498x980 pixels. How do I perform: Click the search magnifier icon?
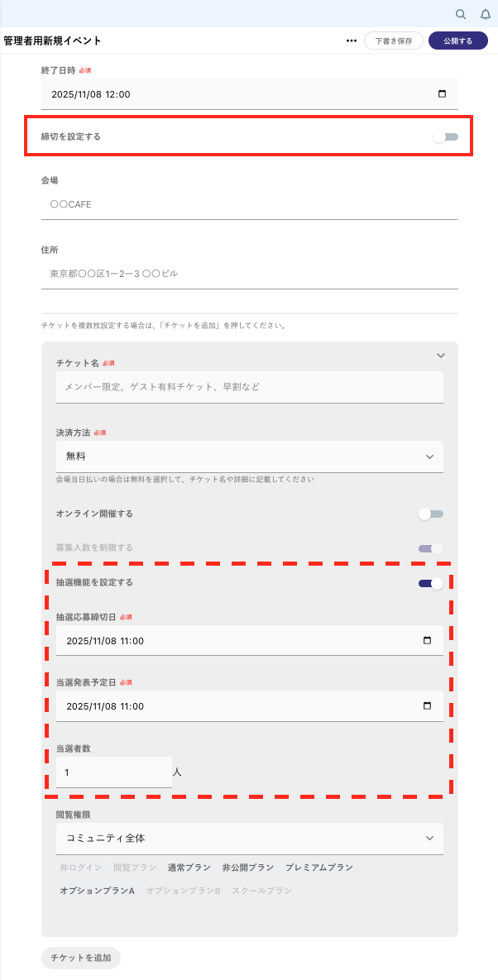point(461,14)
